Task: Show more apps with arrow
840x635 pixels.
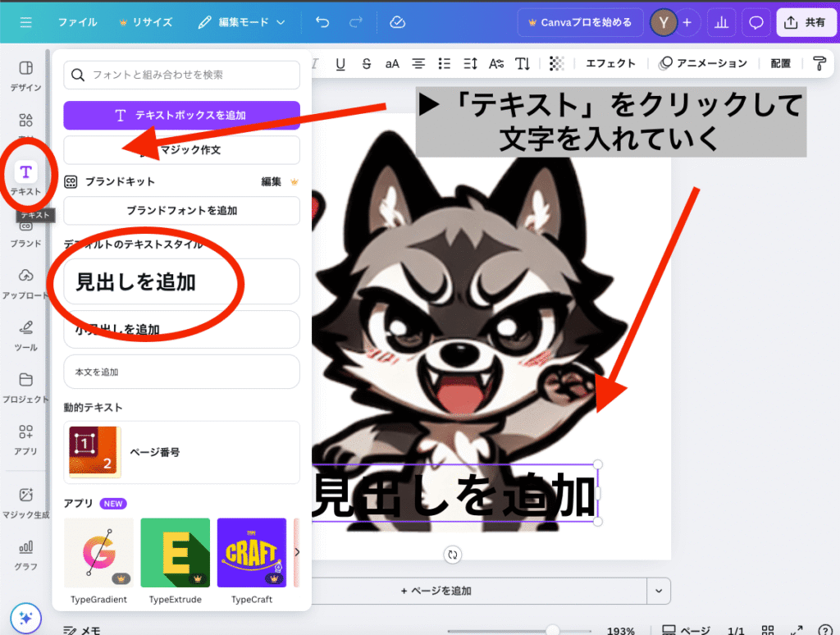Action: tap(297, 552)
